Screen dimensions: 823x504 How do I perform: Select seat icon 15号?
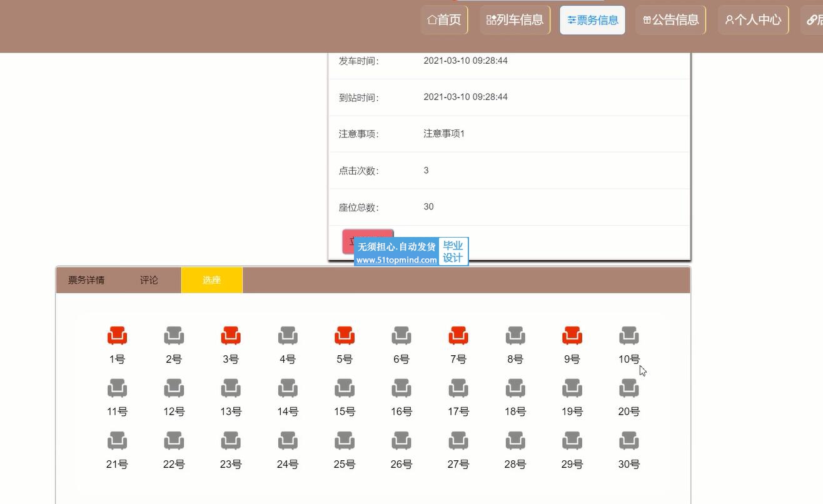click(345, 388)
